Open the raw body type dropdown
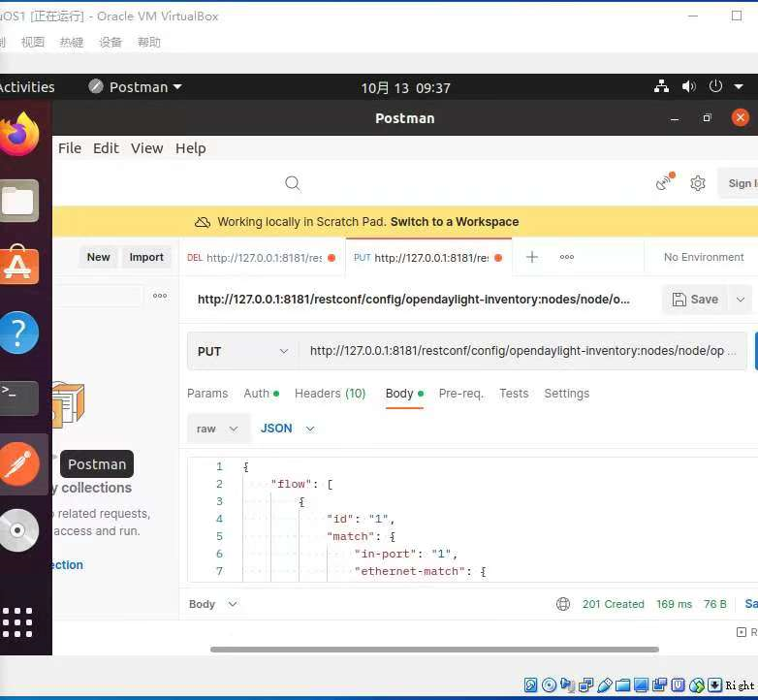 pos(218,429)
